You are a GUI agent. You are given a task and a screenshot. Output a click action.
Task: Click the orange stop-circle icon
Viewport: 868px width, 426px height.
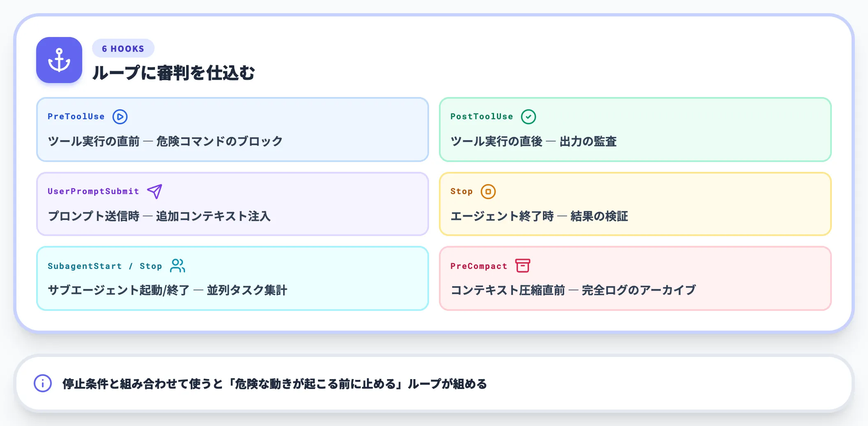click(488, 192)
